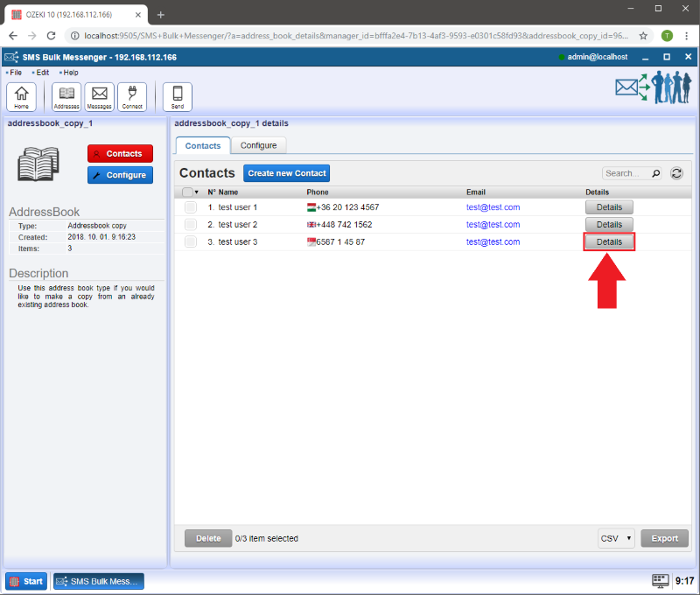Open the Edit menu
The height and width of the screenshot is (595, 700).
pyautogui.click(x=42, y=73)
